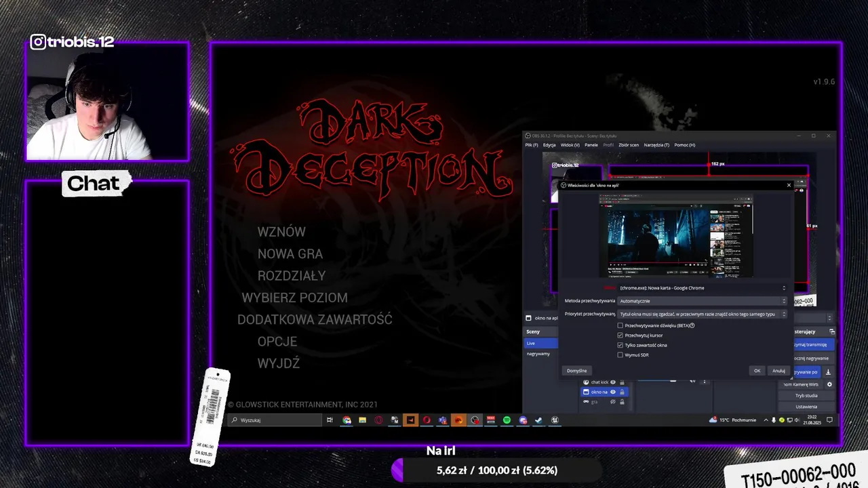The height and width of the screenshot is (488, 868).
Task: Click the audio mixer speaker mute icon
Action: pyautogui.click(x=692, y=380)
